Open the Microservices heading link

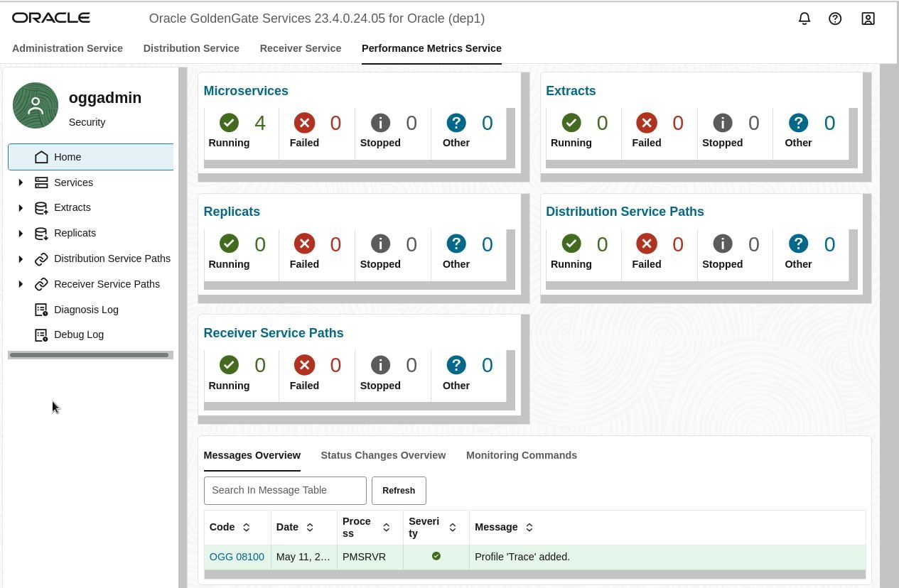click(246, 91)
